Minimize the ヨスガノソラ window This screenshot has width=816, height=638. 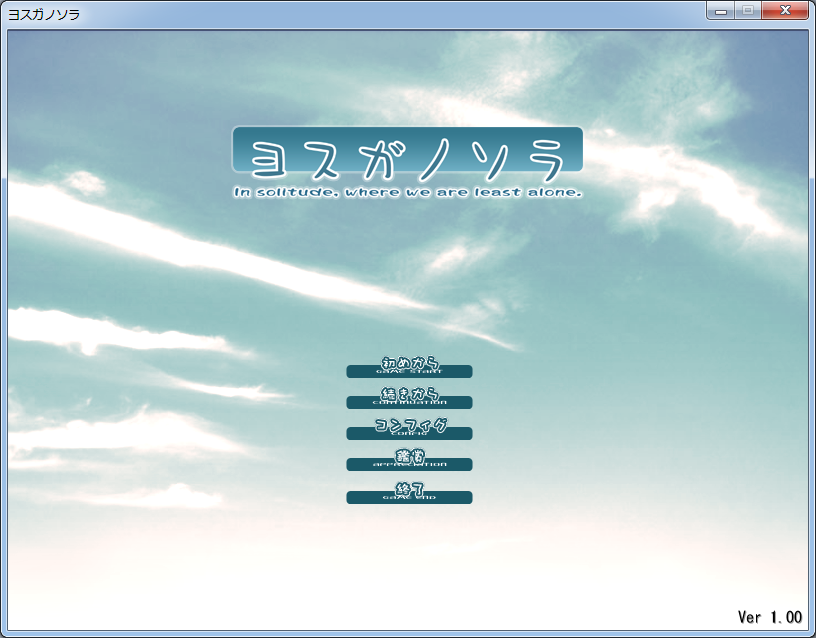(x=721, y=10)
